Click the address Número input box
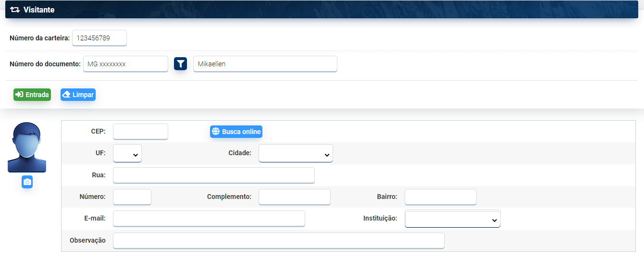 point(132,197)
